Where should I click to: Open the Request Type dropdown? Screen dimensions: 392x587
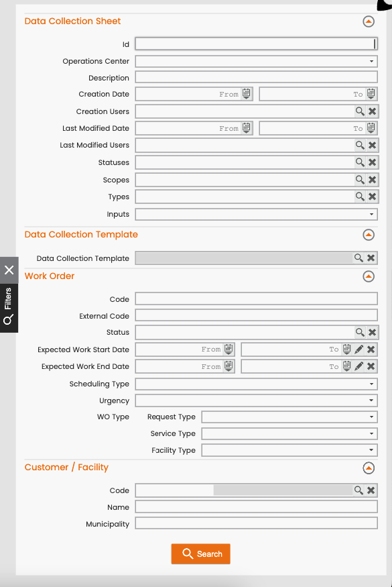click(x=289, y=417)
